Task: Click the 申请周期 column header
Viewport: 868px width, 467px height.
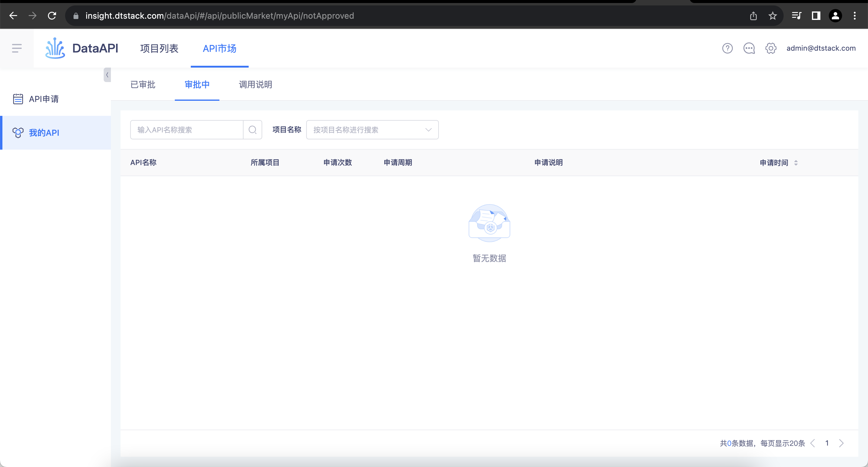Action: click(398, 163)
